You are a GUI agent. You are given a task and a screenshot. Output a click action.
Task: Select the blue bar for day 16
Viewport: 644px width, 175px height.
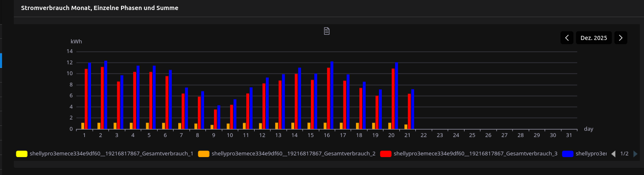coord(332,96)
